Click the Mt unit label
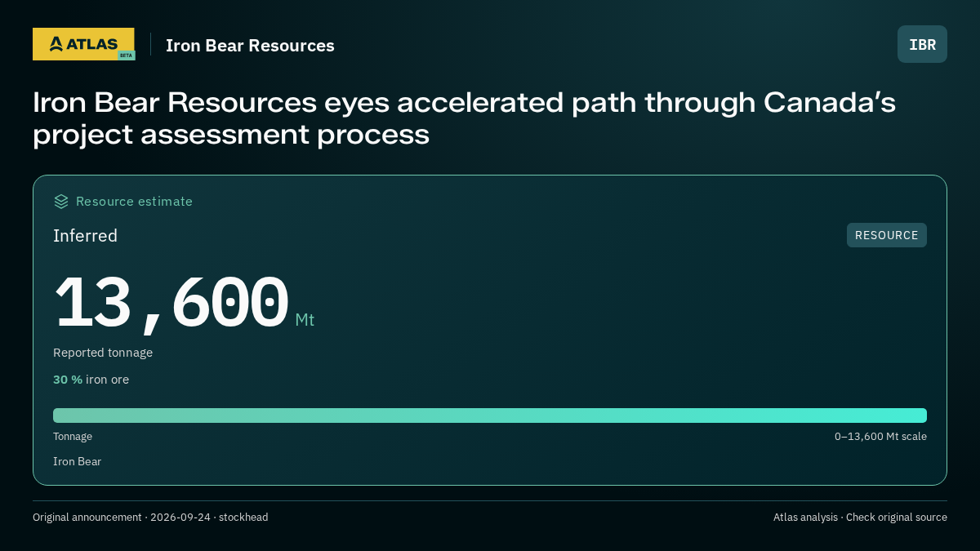The width and height of the screenshot is (980, 551). (x=305, y=319)
